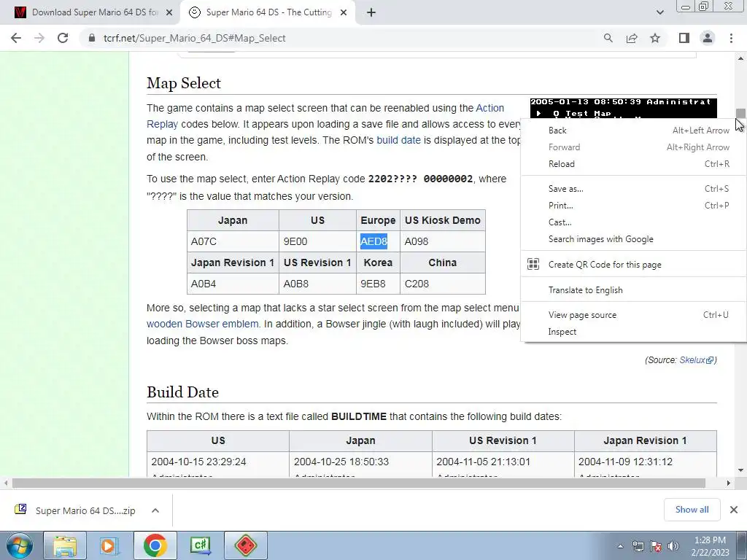Click Show all downloads button
Image resolution: width=747 pixels, height=560 pixels.
[692, 510]
